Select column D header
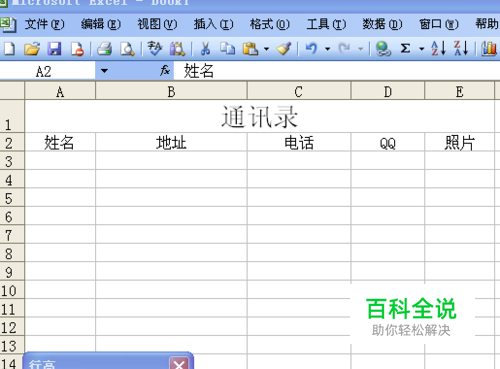The image size is (500, 369). click(x=388, y=91)
